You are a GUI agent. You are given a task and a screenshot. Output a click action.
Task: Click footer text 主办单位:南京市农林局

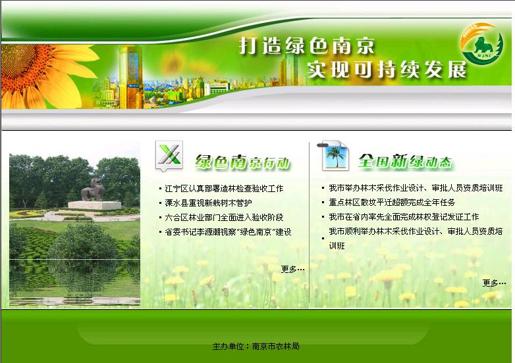256,346
